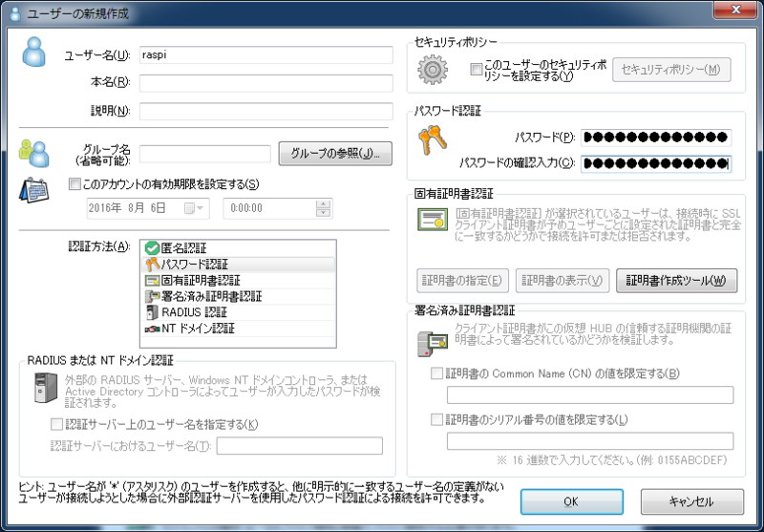Click the キャンセル button
Viewport: 764px width, 532px height.
[x=691, y=501]
